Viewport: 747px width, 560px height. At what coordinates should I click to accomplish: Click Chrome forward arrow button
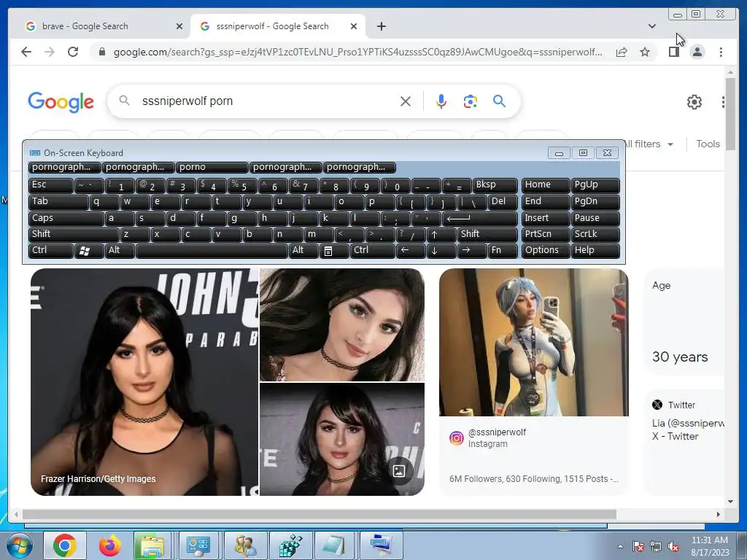tap(50, 52)
